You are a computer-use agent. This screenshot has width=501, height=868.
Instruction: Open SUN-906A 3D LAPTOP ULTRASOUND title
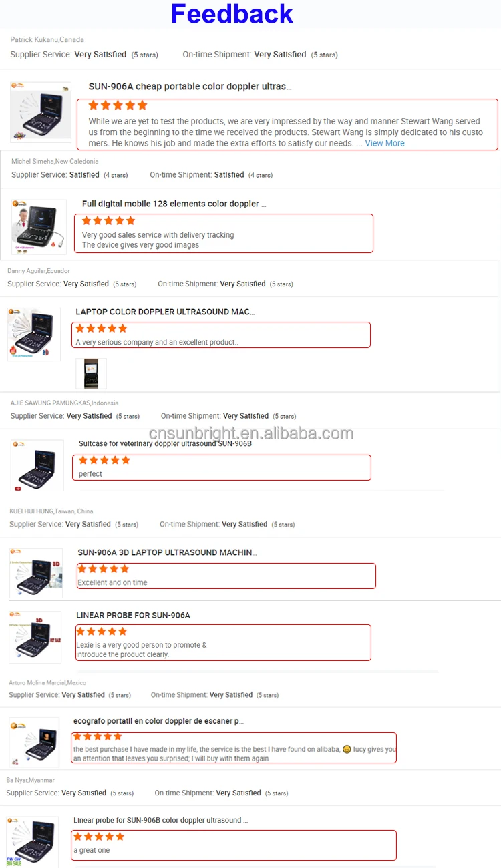pos(167,552)
